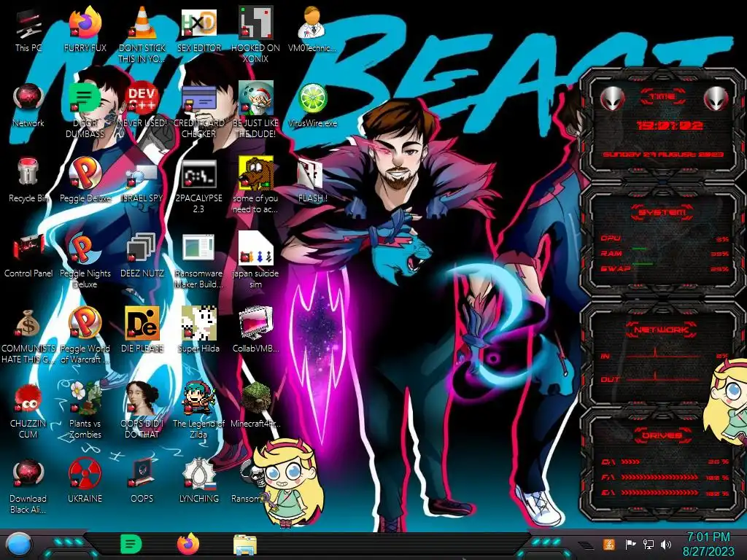The image size is (747, 560).
Task: Launch FURRY FUX Firefox shortcut on desktop
Action: 85,29
